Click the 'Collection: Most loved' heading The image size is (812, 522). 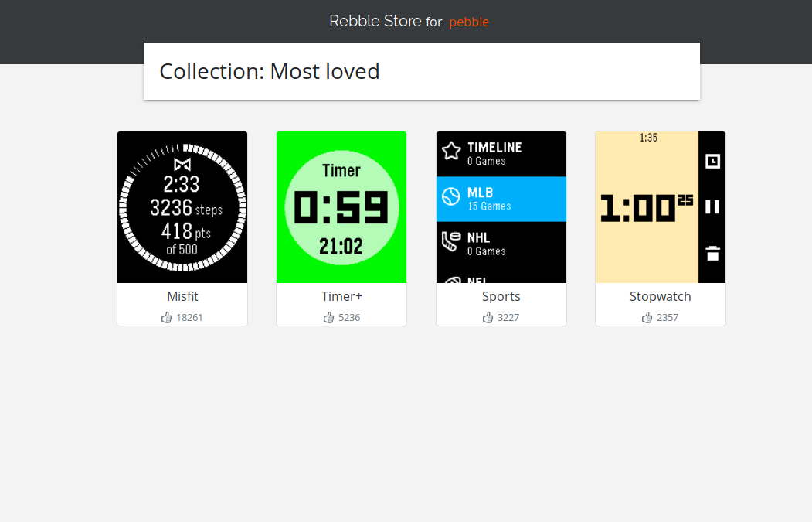270,72
